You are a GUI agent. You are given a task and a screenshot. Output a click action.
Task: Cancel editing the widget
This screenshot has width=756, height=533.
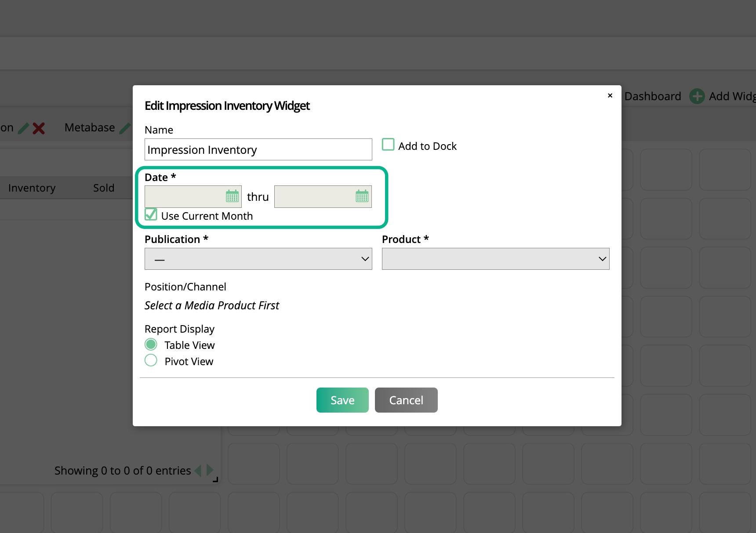(x=406, y=400)
